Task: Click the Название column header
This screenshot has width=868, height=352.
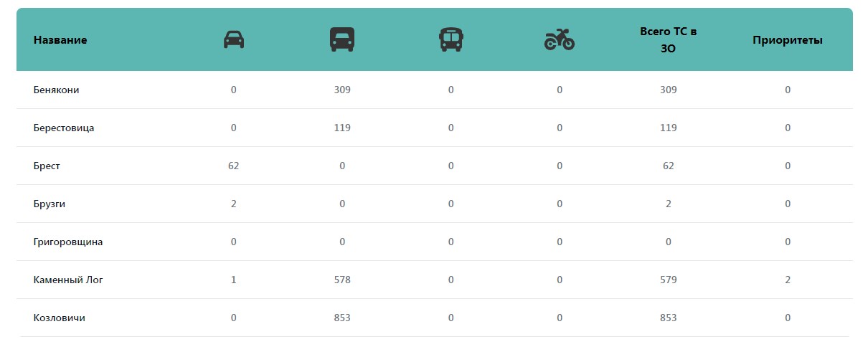Action: coord(60,40)
